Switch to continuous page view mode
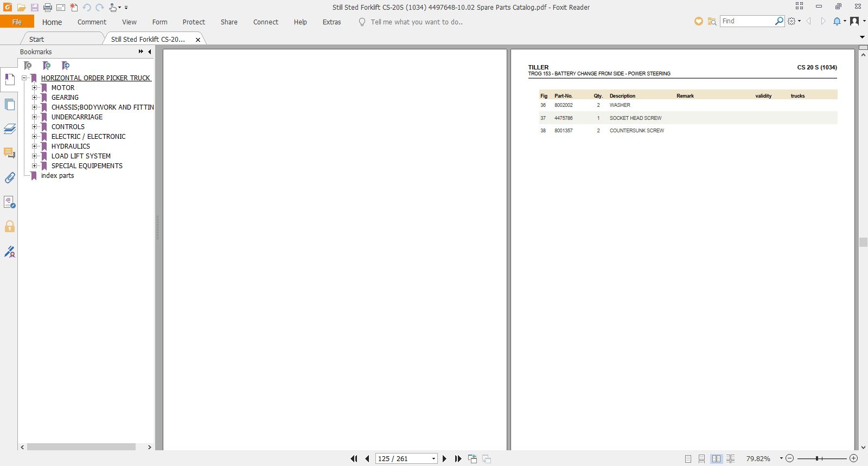Screen dimensions: 868x466 click(702, 459)
